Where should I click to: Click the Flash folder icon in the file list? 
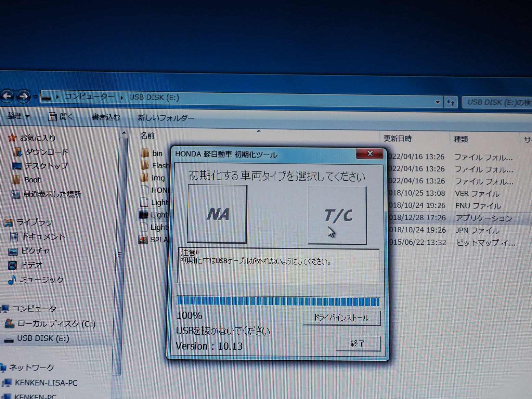145,166
